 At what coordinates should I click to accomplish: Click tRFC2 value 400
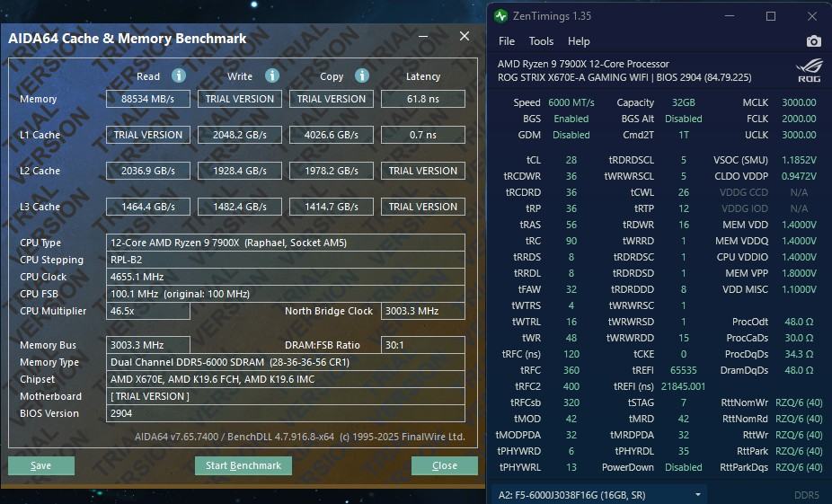[571, 386]
